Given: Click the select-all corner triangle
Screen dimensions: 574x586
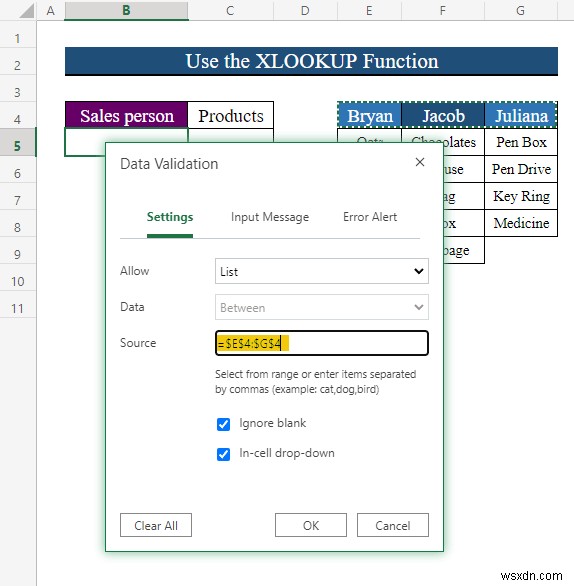Looking at the screenshot, I should click(26, 10).
